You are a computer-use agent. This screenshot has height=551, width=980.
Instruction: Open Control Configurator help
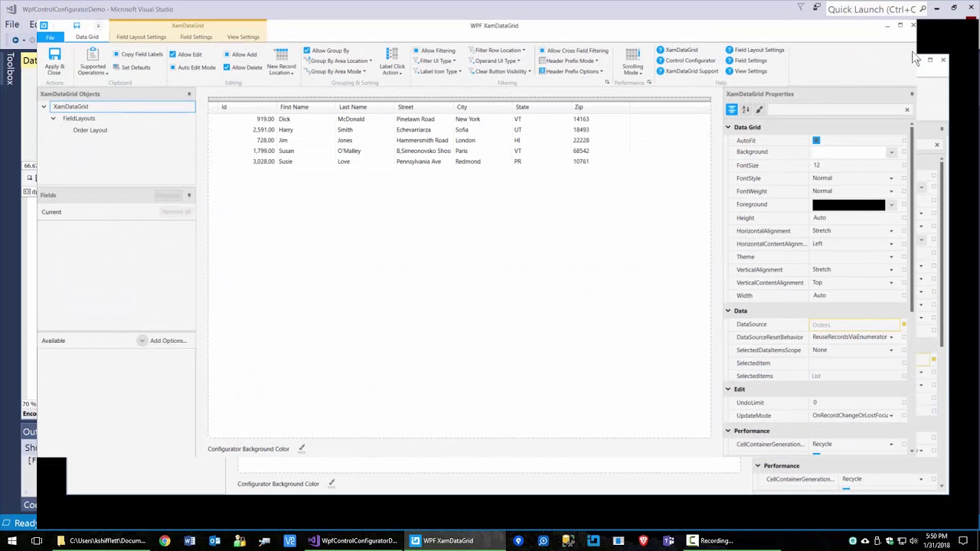click(x=686, y=60)
